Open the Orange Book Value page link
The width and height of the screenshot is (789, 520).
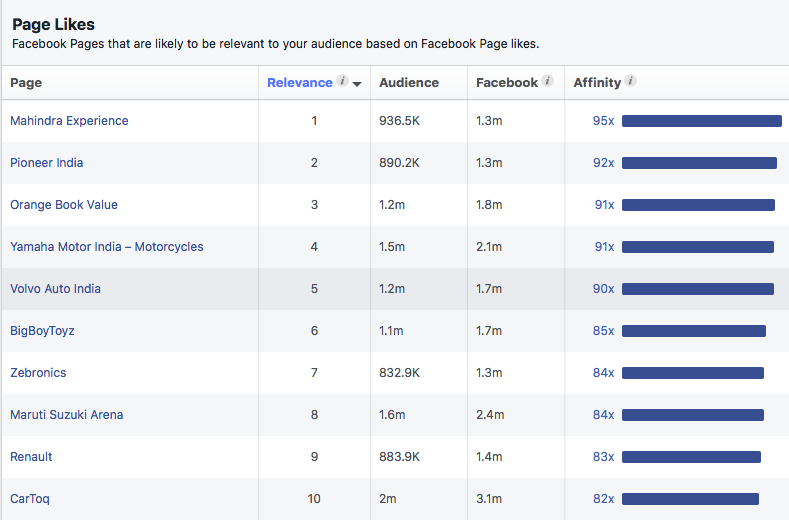(64, 205)
